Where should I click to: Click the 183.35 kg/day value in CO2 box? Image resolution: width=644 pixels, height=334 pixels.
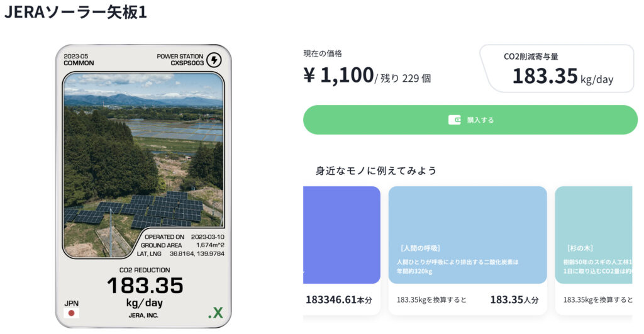(562, 77)
